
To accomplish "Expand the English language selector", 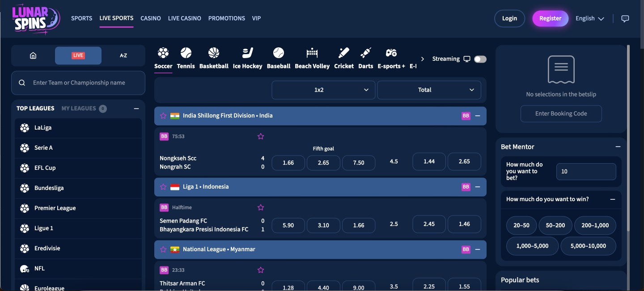I will point(589,18).
